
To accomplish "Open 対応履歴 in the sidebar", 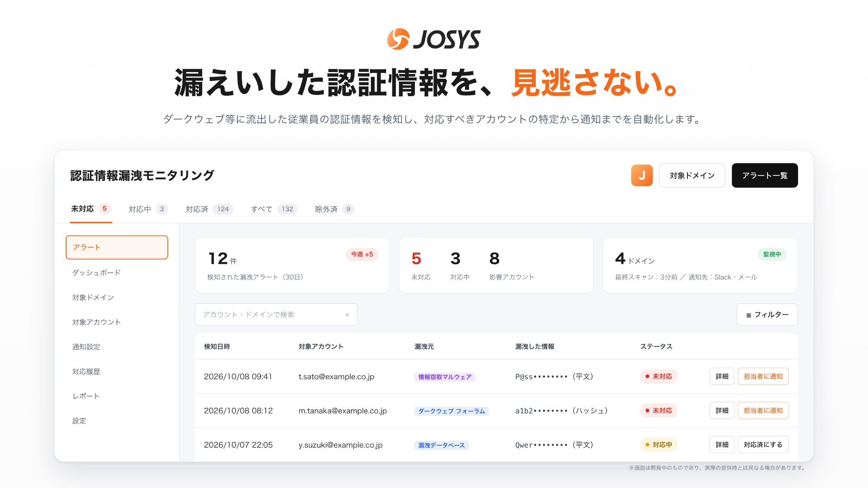I will tap(86, 372).
